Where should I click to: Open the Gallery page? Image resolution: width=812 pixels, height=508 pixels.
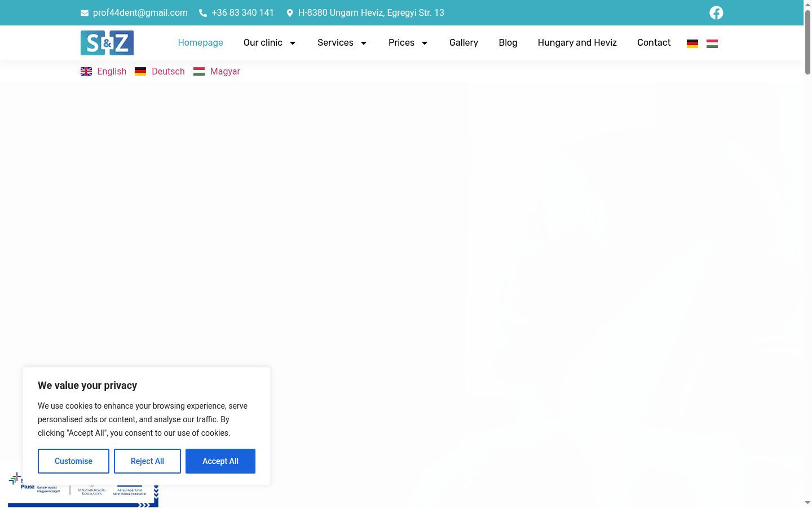464,43
